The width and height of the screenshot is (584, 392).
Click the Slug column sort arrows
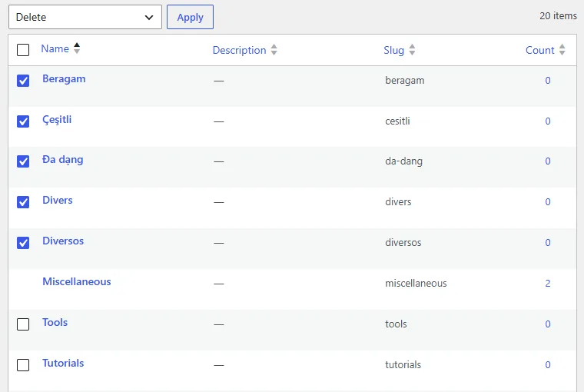(412, 50)
